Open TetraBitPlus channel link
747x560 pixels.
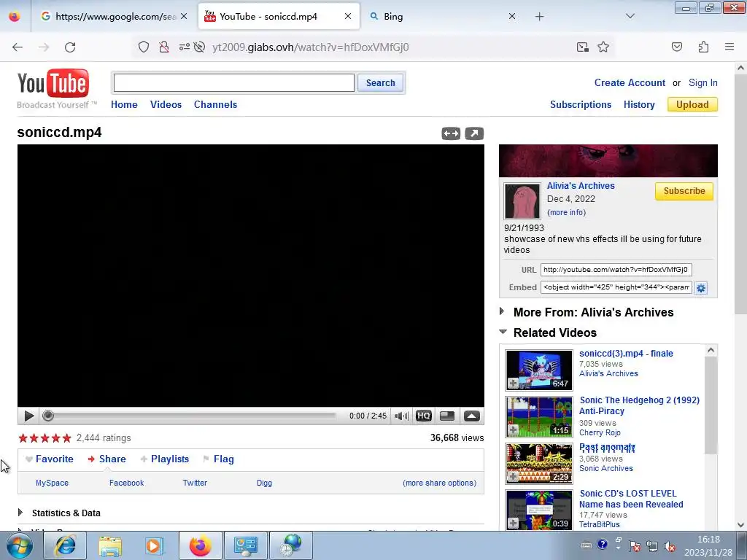(x=600, y=524)
